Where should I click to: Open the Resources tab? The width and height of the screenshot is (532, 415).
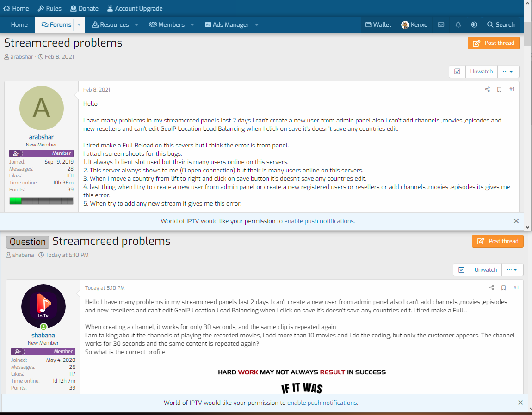point(110,25)
